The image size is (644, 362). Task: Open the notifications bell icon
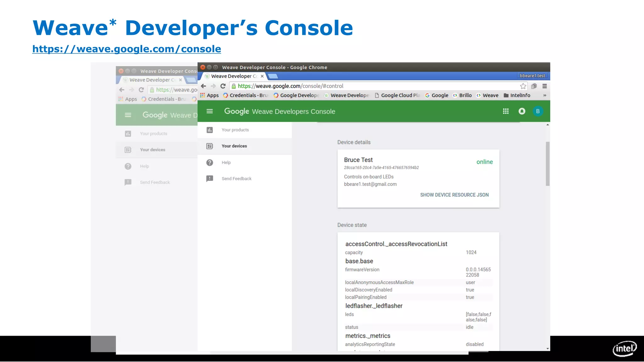click(522, 111)
